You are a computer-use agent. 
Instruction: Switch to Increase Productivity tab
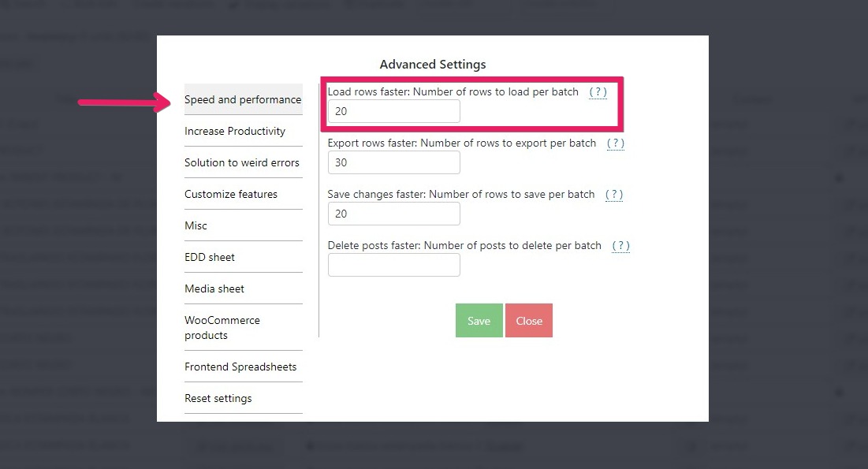235,132
